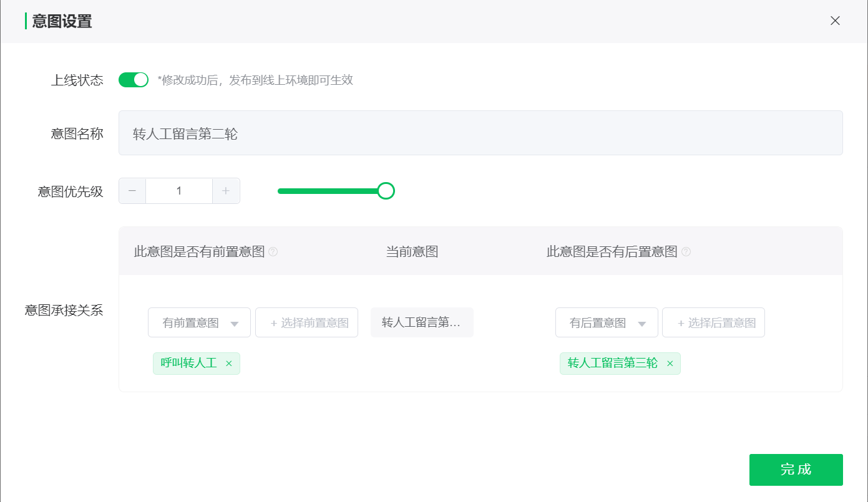868x502 pixels.
Task: Remove the 呼叫转人工 tag via its x
Action: 228,364
